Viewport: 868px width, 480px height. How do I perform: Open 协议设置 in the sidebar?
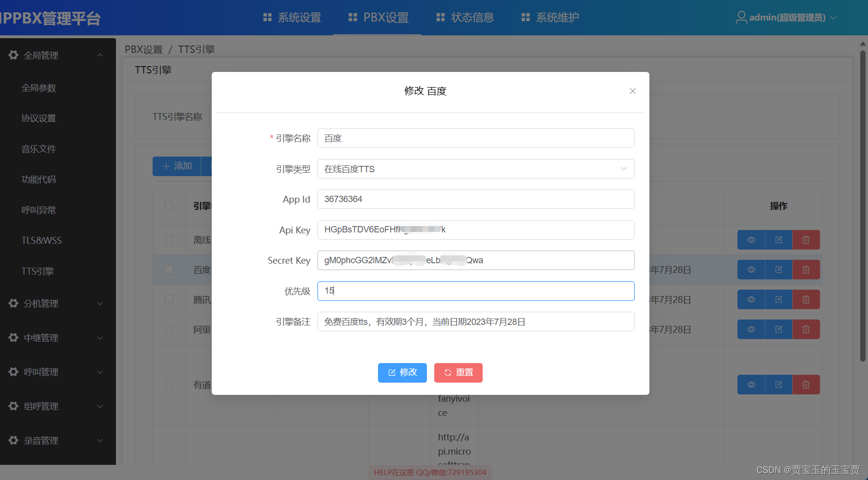39,118
